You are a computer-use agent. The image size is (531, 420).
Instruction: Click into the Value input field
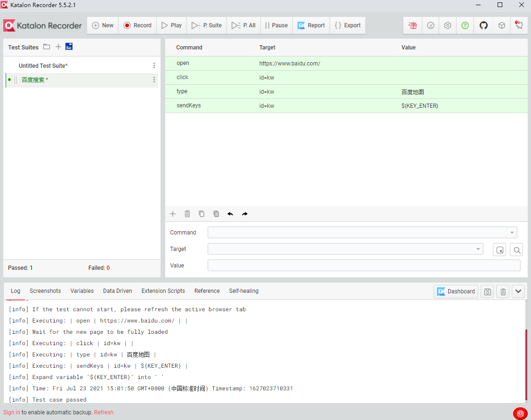coord(364,266)
